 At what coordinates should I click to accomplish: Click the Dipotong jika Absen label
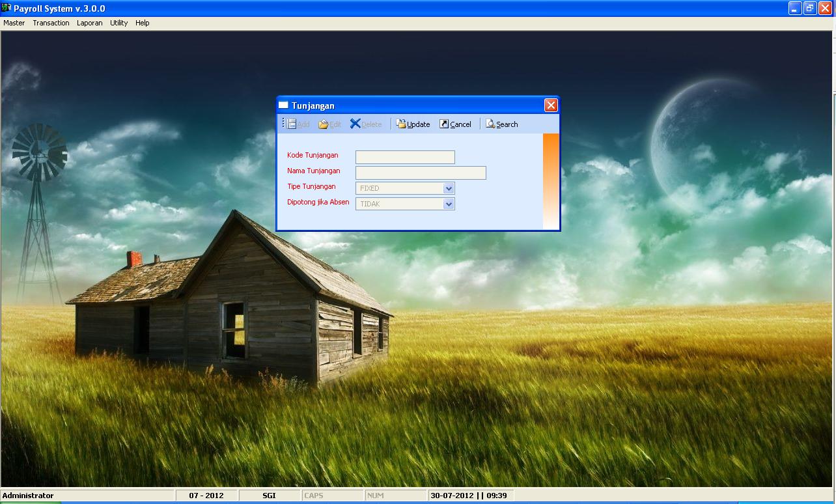point(318,202)
